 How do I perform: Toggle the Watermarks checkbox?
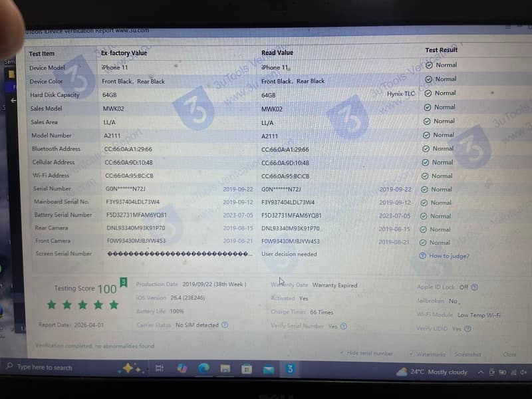[x=412, y=354]
